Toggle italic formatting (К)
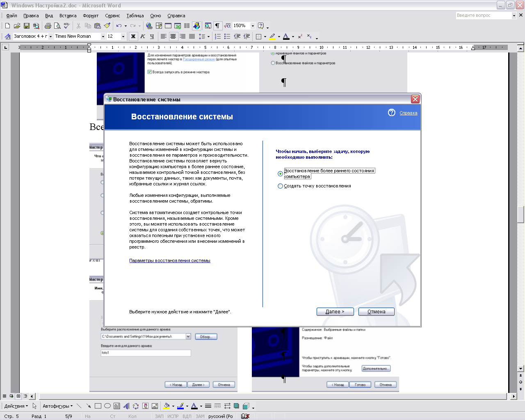Image resolution: width=525 pixels, height=420 pixels. [143, 37]
